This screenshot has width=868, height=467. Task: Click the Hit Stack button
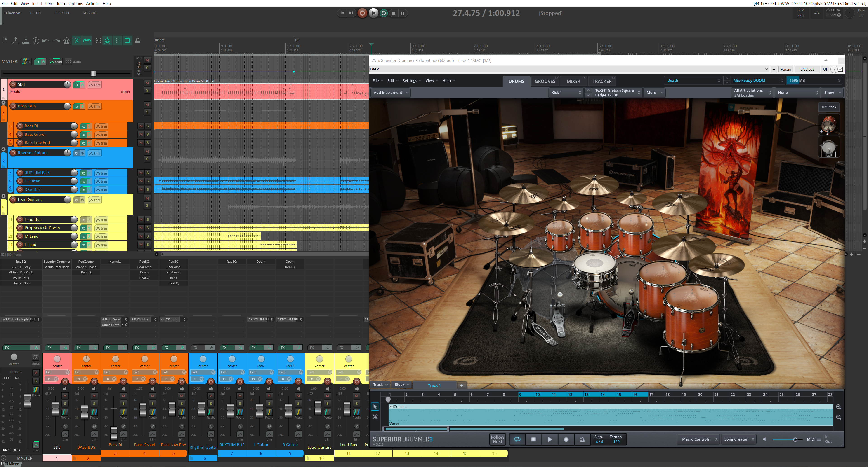click(x=829, y=107)
